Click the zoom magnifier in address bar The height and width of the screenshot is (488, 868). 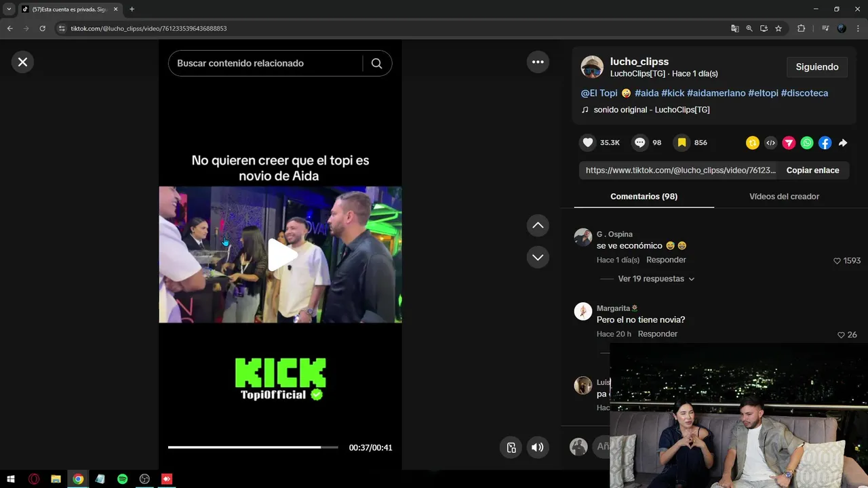pyautogui.click(x=749, y=28)
